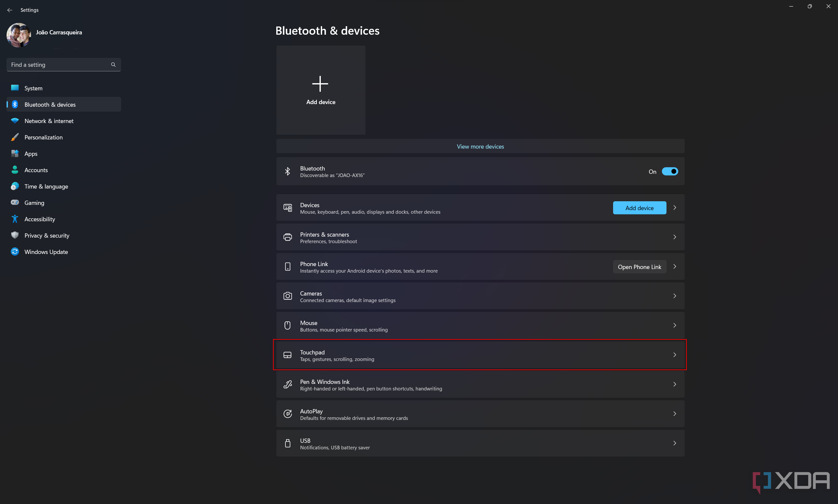Image resolution: width=838 pixels, height=504 pixels.
Task: Click the Pen & Windows Ink chevron
Action: [x=675, y=384]
